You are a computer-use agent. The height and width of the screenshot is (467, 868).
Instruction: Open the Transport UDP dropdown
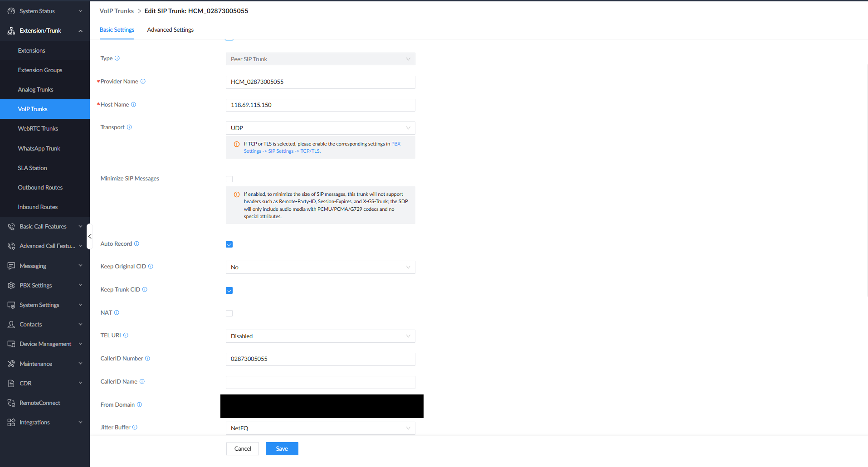[x=320, y=128]
